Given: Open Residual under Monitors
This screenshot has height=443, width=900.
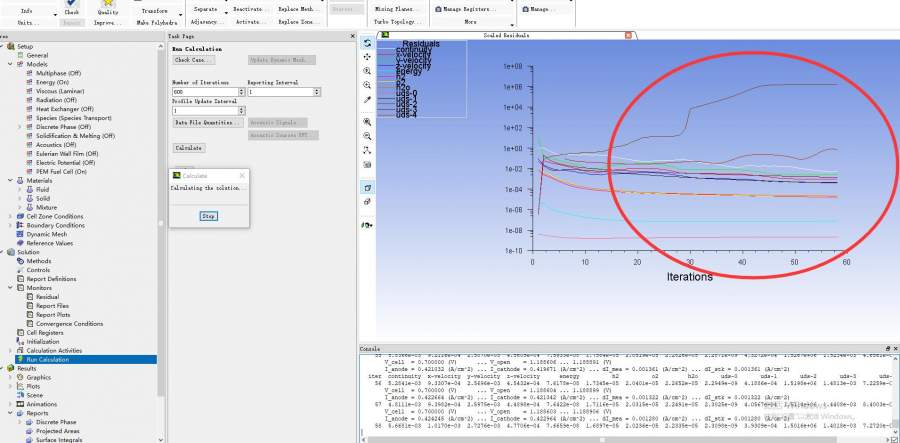Looking at the screenshot, I should [47, 297].
